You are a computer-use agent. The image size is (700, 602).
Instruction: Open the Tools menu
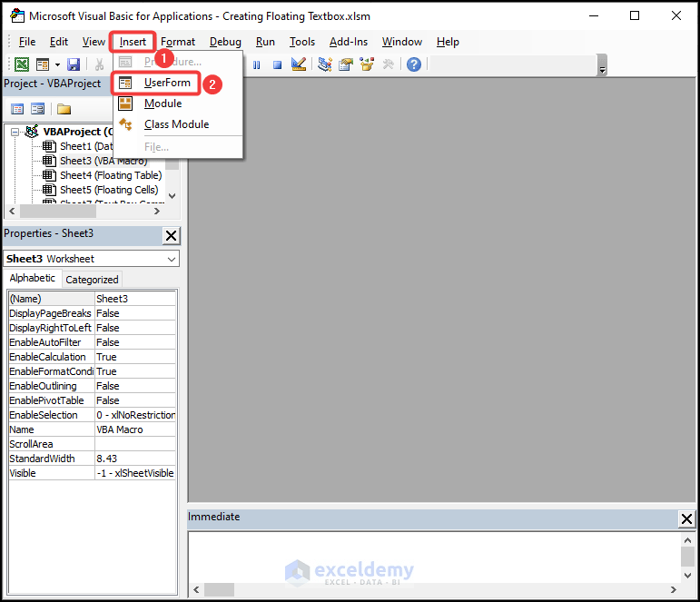tap(302, 42)
